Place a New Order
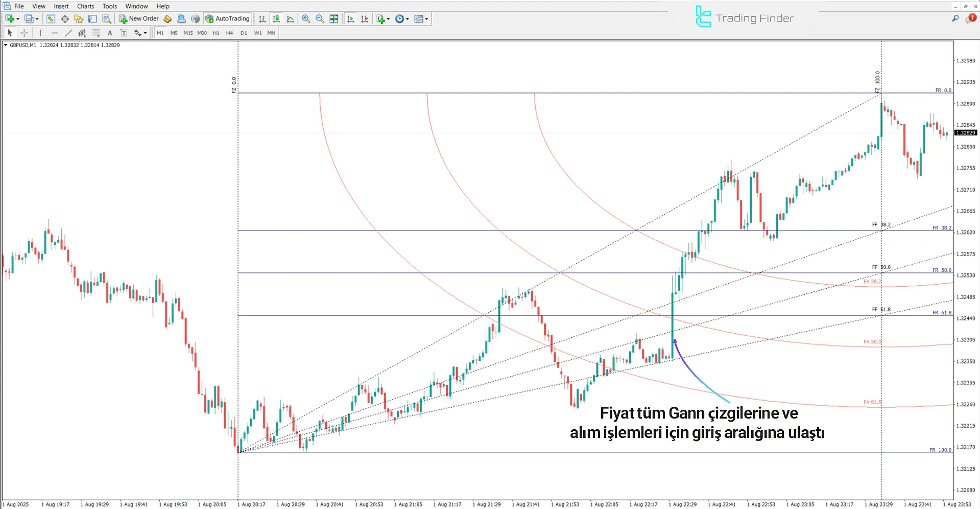The image size is (980, 509). (x=138, y=19)
